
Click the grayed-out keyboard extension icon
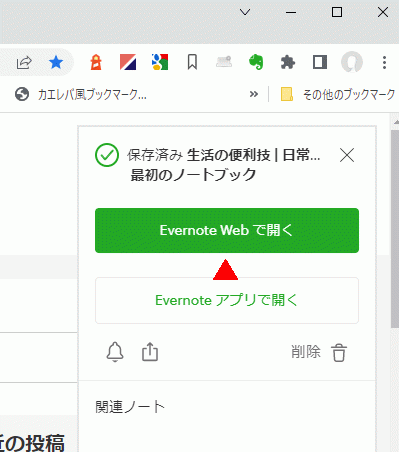224,62
